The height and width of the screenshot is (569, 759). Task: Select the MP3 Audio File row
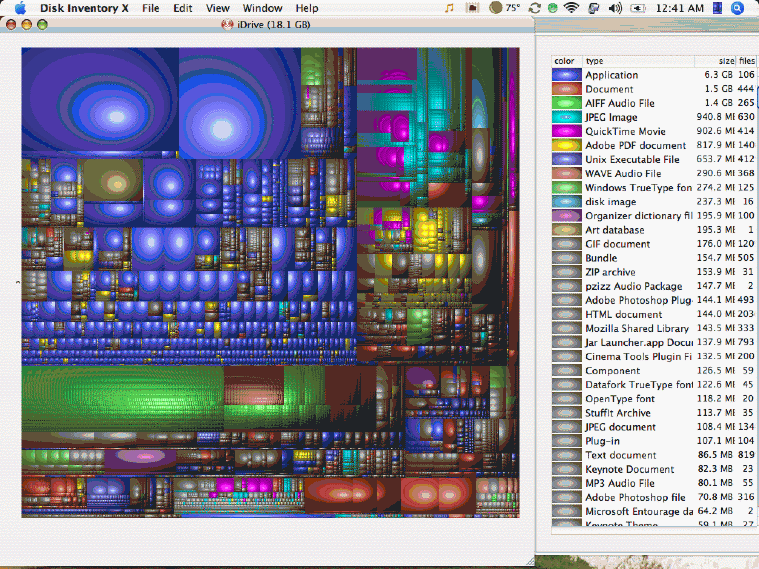pyautogui.click(x=653, y=483)
